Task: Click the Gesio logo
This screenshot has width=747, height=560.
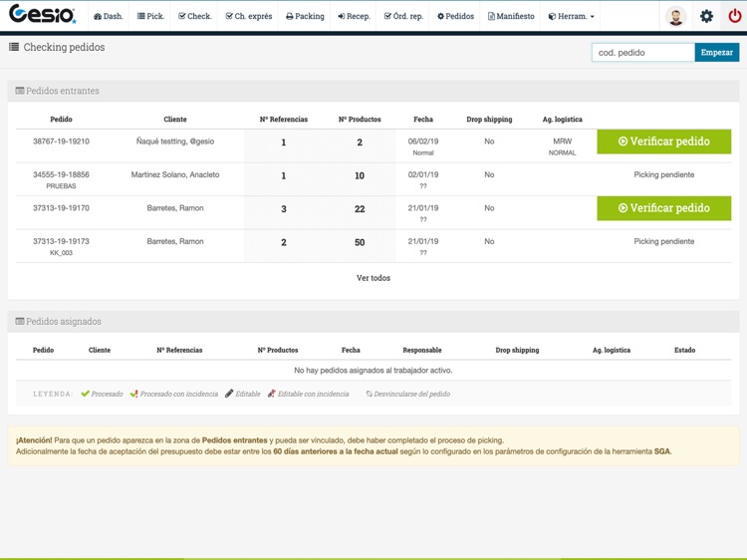Action: click(x=42, y=14)
